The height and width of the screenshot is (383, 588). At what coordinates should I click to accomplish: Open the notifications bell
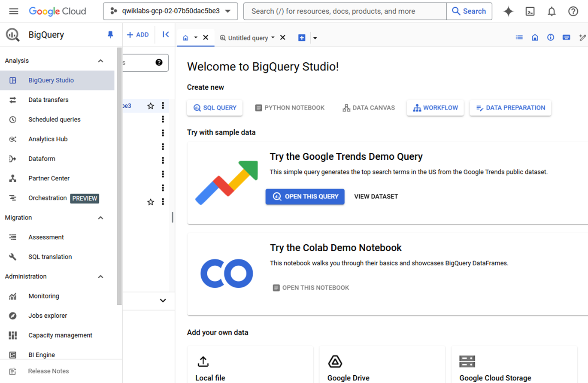552,12
